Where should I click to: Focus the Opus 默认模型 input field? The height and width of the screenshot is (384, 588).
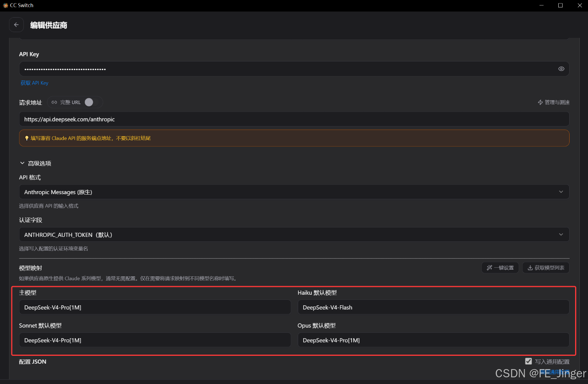coord(433,340)
